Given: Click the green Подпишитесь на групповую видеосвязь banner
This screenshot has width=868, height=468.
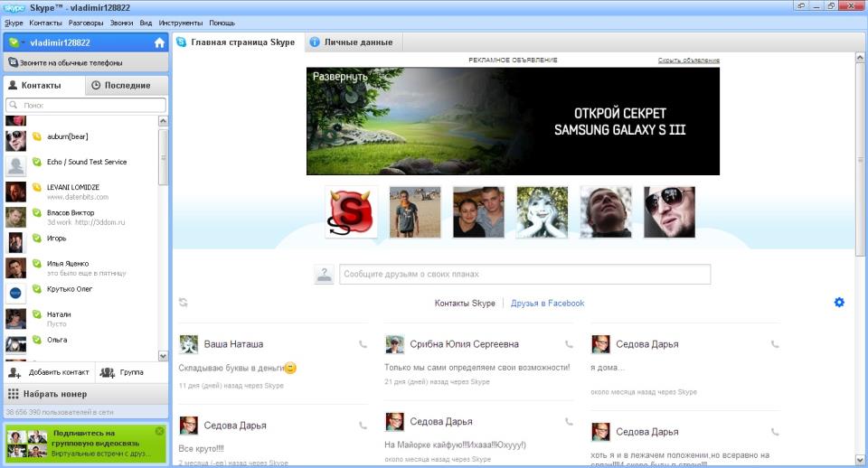Looking at the screenshot, I should click(86, 443).
